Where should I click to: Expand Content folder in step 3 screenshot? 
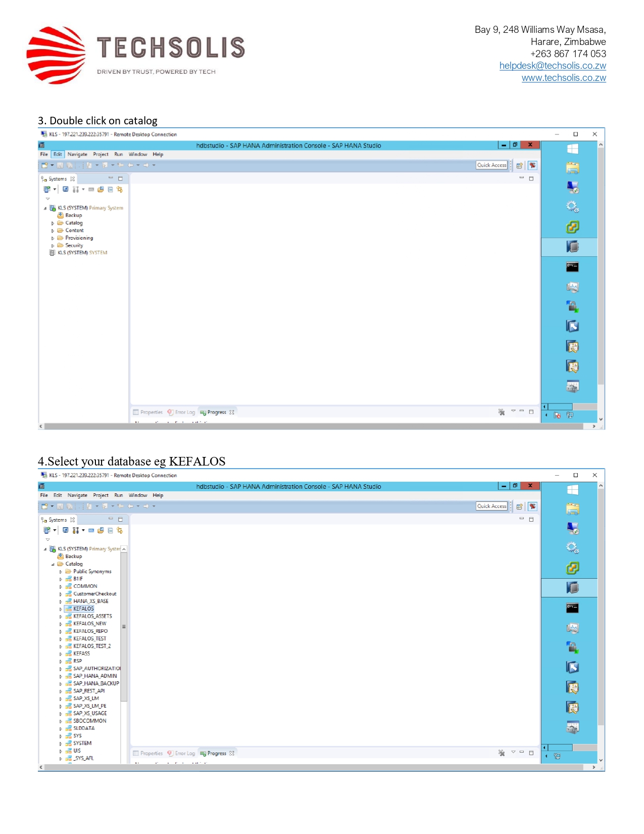tap(53, 230)
